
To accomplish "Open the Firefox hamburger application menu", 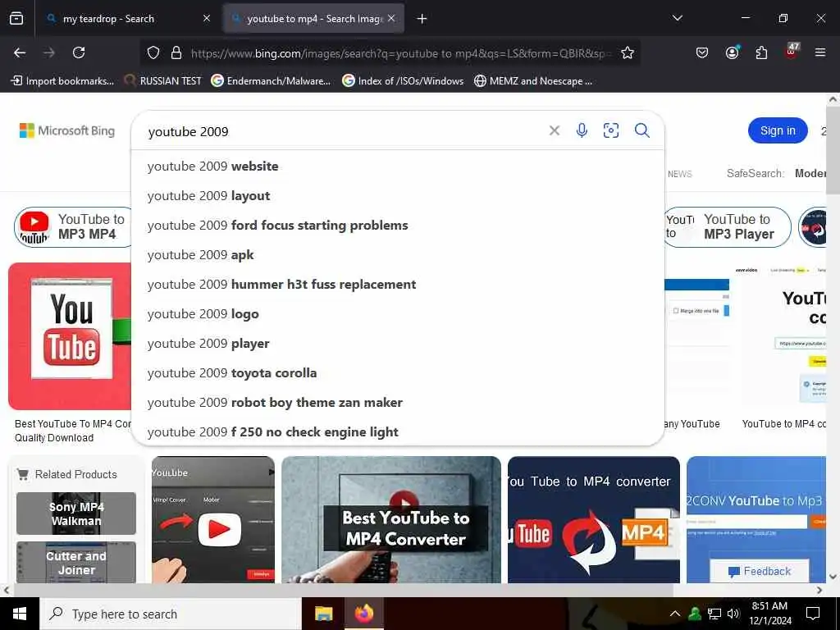I will tap(819, 52).
